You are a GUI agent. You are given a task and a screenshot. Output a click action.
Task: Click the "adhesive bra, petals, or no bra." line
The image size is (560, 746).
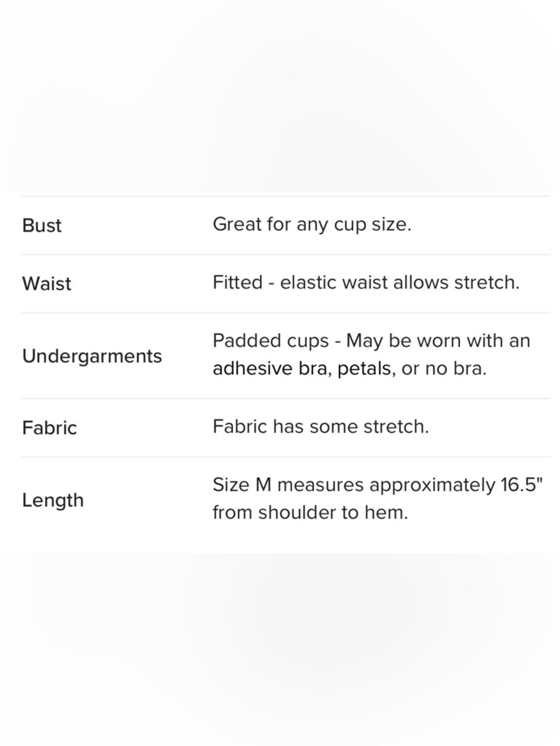click(349, 369)
